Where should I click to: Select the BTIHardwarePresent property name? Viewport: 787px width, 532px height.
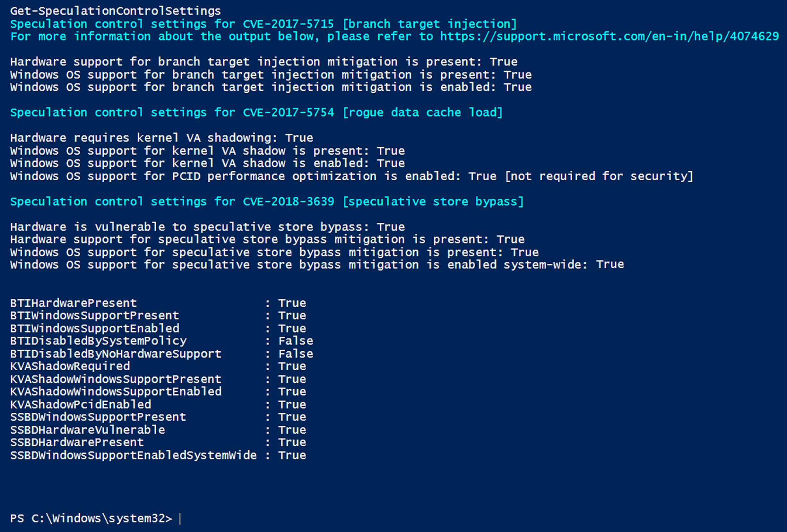[74, 303]
